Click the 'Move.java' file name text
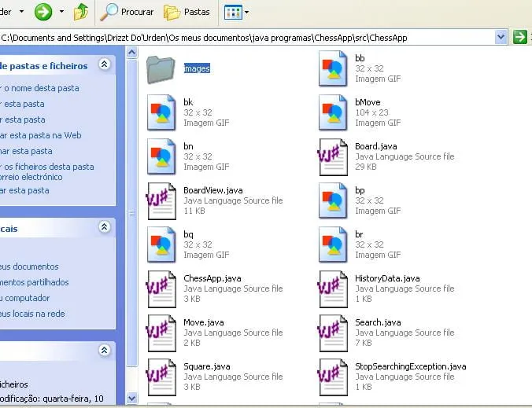The width and height of the screenshot is (532, 408). [x=204, y=322]
